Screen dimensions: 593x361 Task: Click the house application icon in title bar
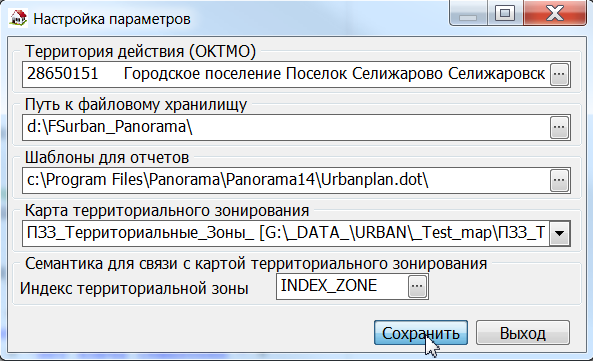tap(18, 17)
